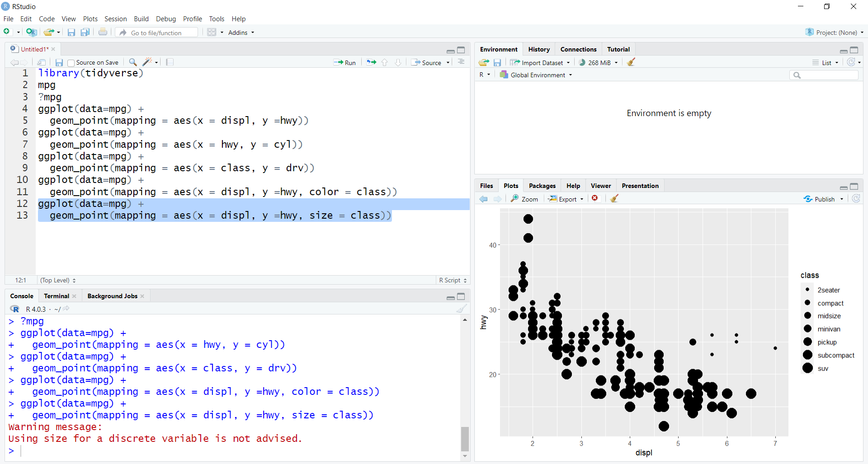Viewport: 868px width, 464px height.
Task: Close the Untitled1 editor tab
Action: pos(53,49)
